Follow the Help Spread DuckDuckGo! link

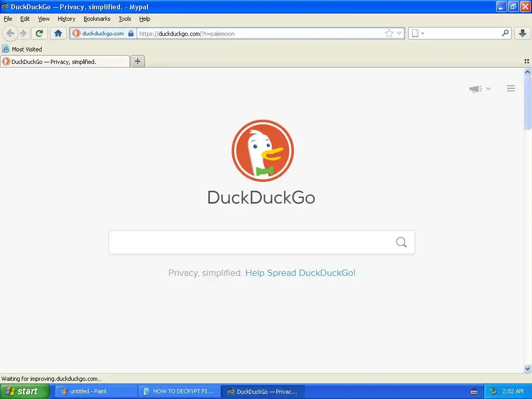coord(300,273)
